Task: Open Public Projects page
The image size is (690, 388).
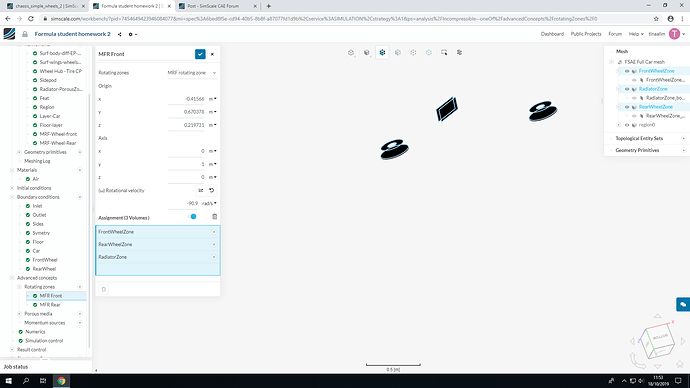Action: [x=586, y=34]
